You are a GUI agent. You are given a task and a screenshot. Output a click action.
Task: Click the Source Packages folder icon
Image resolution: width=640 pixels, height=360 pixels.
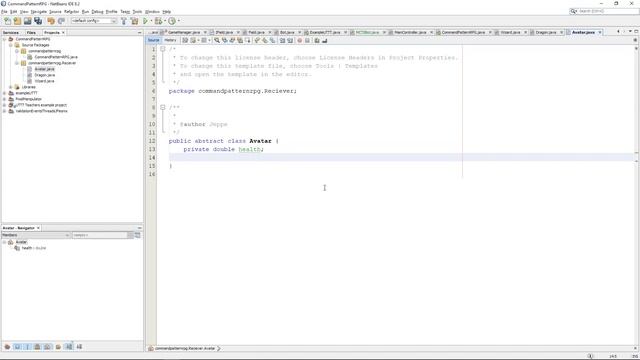[17, 45]
